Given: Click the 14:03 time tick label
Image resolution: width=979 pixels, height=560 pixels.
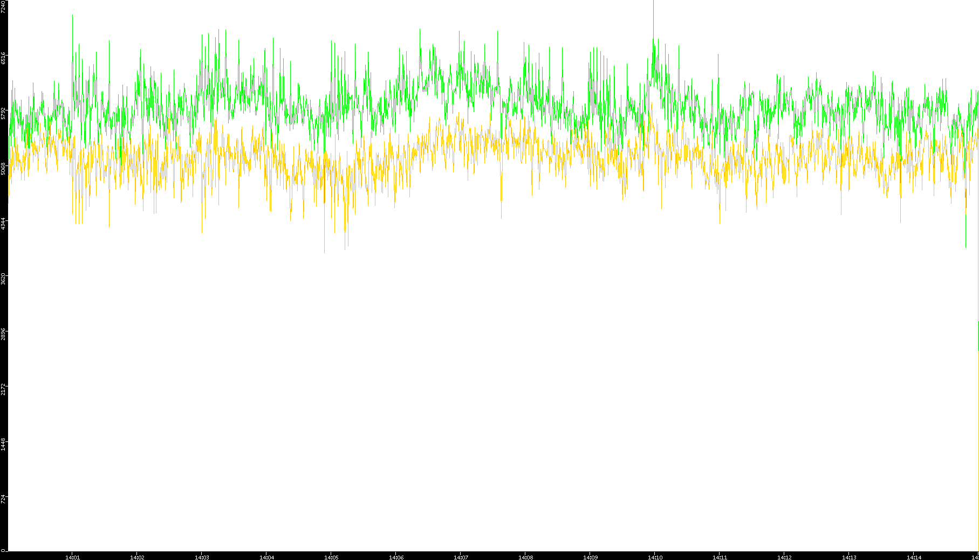Looking at the screenshot, I should pos(202,557).
